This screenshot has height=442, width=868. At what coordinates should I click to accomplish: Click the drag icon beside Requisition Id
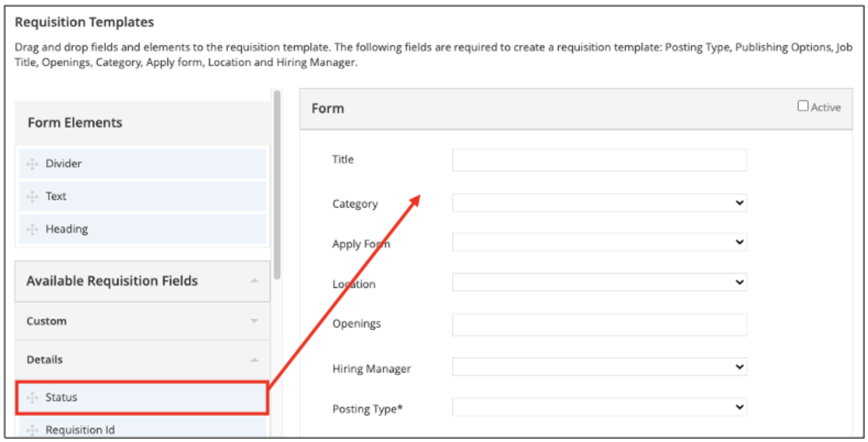pyautogui.click(x=32, y=430)
